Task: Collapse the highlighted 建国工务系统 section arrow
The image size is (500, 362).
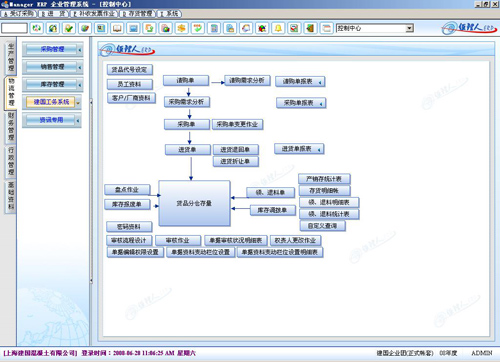Action: pos(78,103)
